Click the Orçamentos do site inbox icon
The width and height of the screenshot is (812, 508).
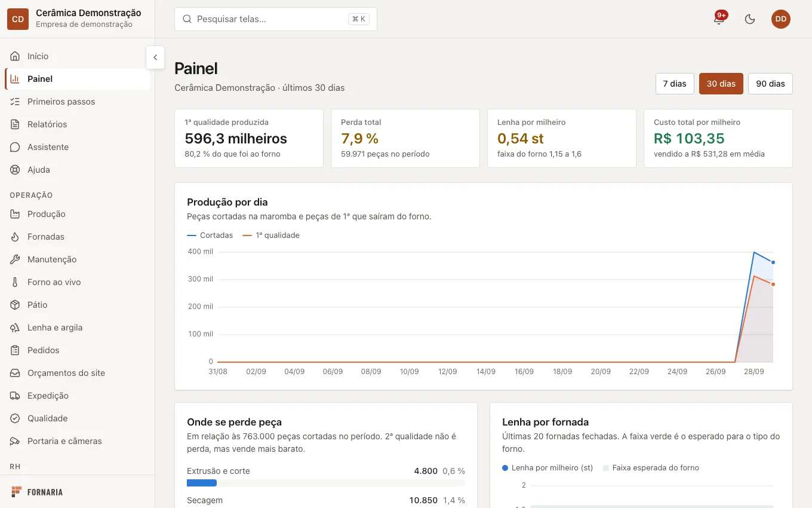pos(16,373)
